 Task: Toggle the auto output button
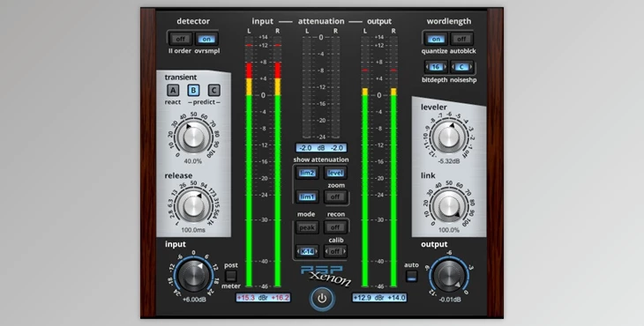tap(411, 276)
